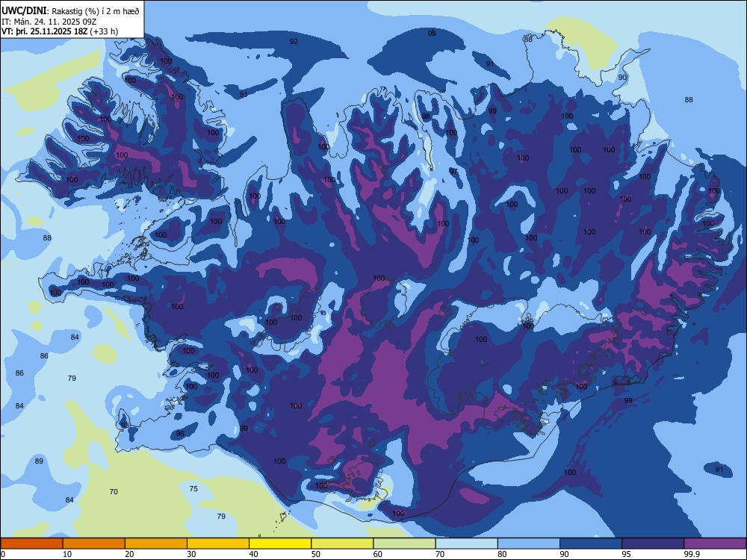Click the 75 humidity value over the sea
Screen dimensions: 747x560
pyautogui.click(x=193, y=488)
